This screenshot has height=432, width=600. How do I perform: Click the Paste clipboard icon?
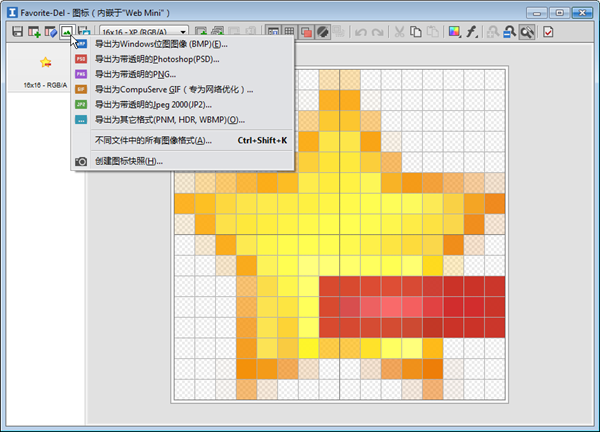[x=432, y=32]
